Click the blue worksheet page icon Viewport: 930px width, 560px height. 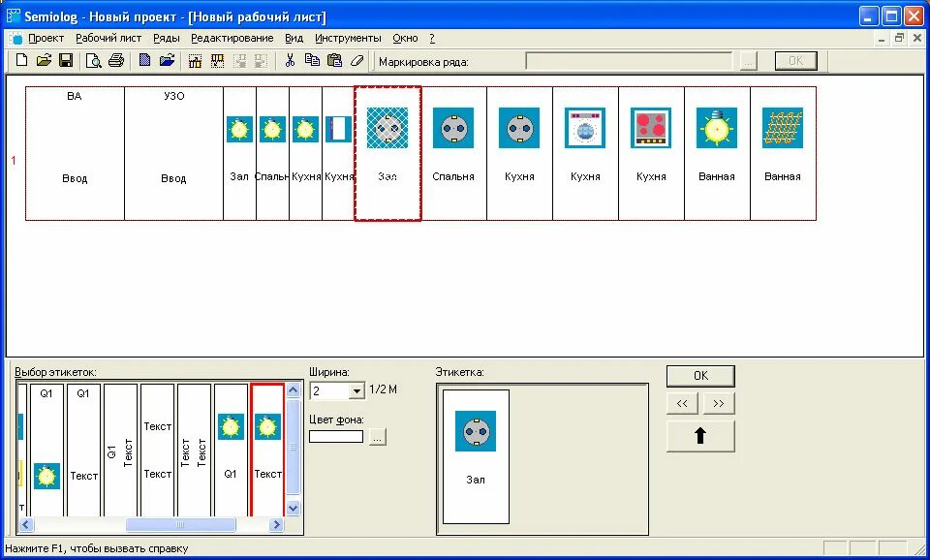[144, 60]
